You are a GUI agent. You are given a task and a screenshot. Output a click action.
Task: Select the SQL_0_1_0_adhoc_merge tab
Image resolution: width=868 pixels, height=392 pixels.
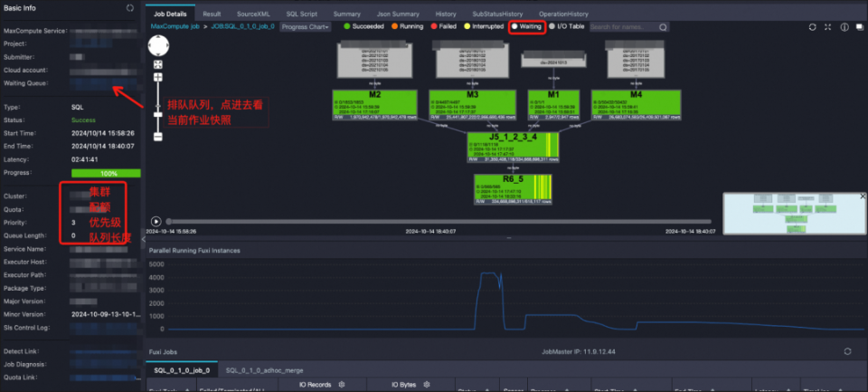point(264,369)
